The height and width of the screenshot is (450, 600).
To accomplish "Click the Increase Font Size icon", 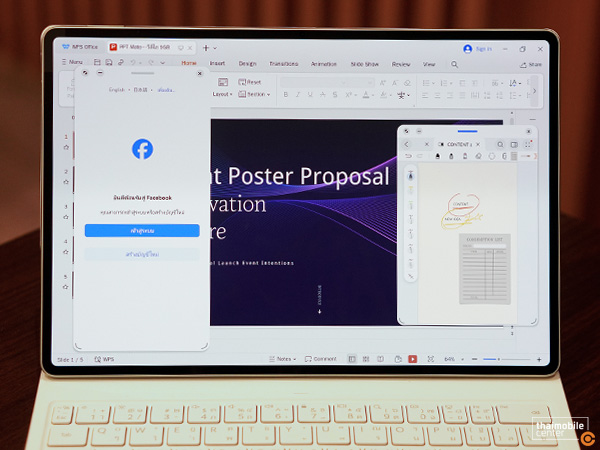I will [x=383, y=83].
